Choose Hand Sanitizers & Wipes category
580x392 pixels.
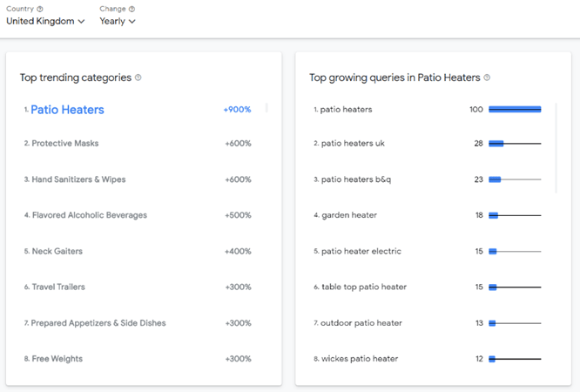click(x=138, y=179)
